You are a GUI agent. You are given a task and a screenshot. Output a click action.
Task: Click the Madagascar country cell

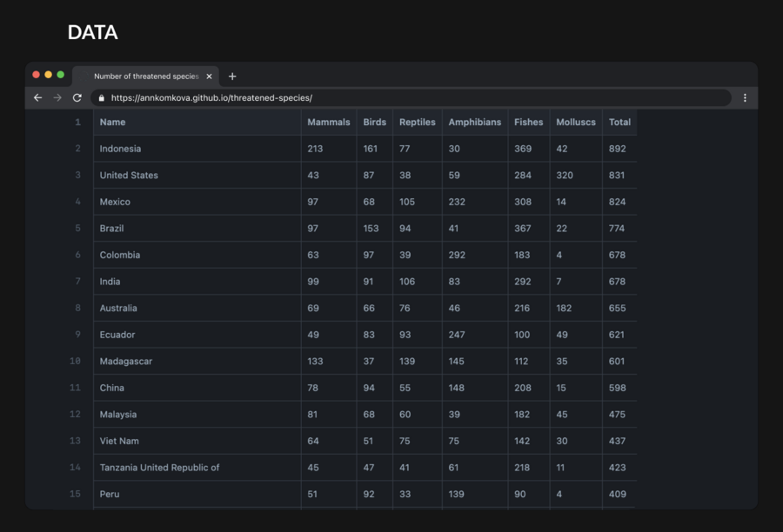pos(125,362)
